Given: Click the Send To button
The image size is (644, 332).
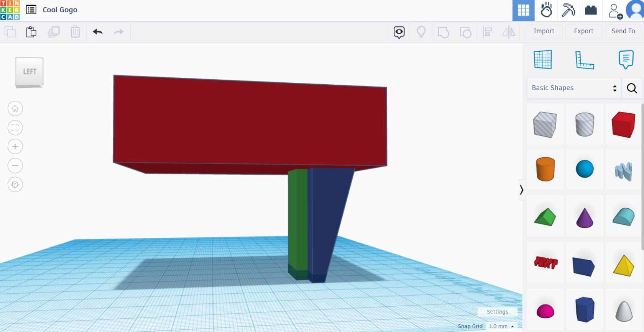Looking at the screenshot, I should [x=623, y=31].
